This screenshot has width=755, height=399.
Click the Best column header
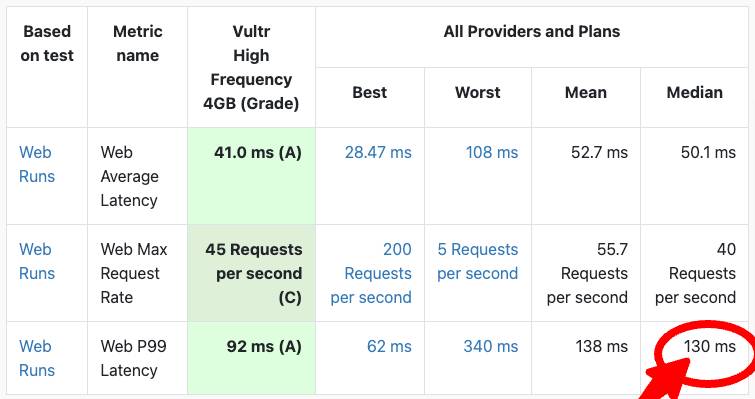[x=369, y=92]
